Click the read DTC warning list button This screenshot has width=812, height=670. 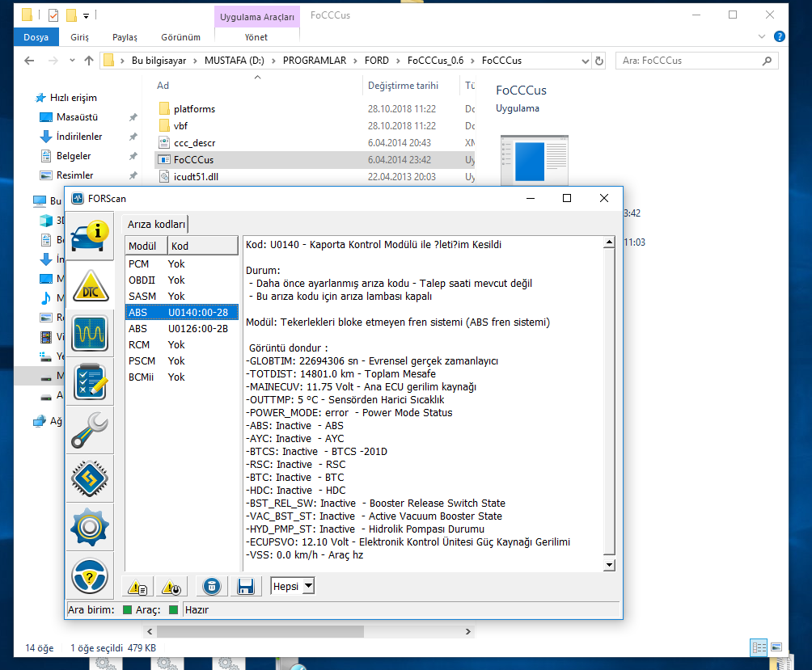click(x=137, y=587)
